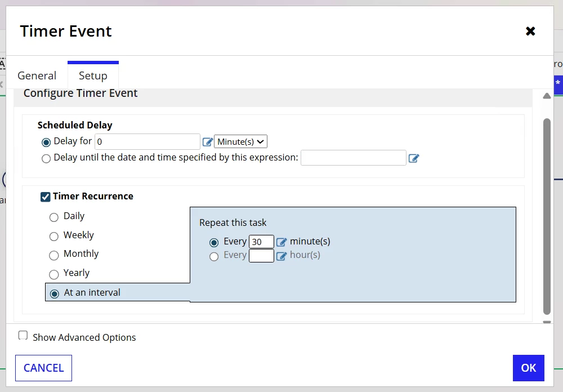This screenshot has height=392, width=563.
Task: Open expression editor for minute(s) interval
Action: [x=281, y=242]
